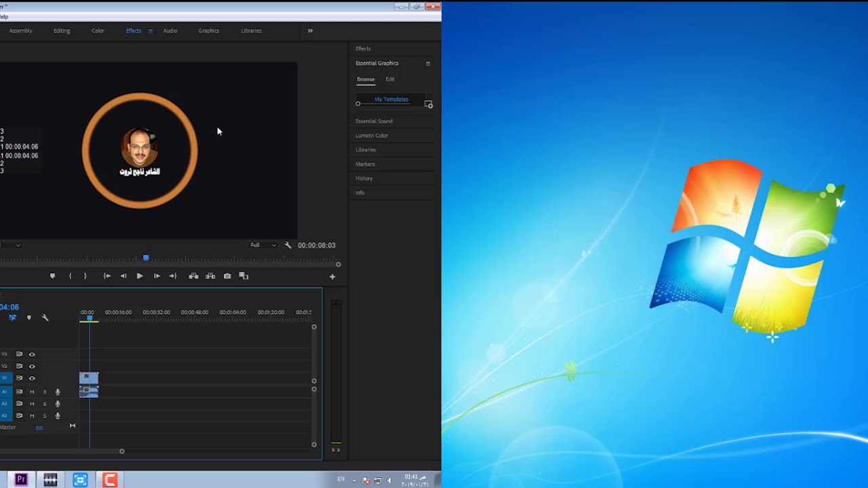Open the Effects workspace menu icon
The height and width of the screenshot is (488, 868).
[150, 31]
